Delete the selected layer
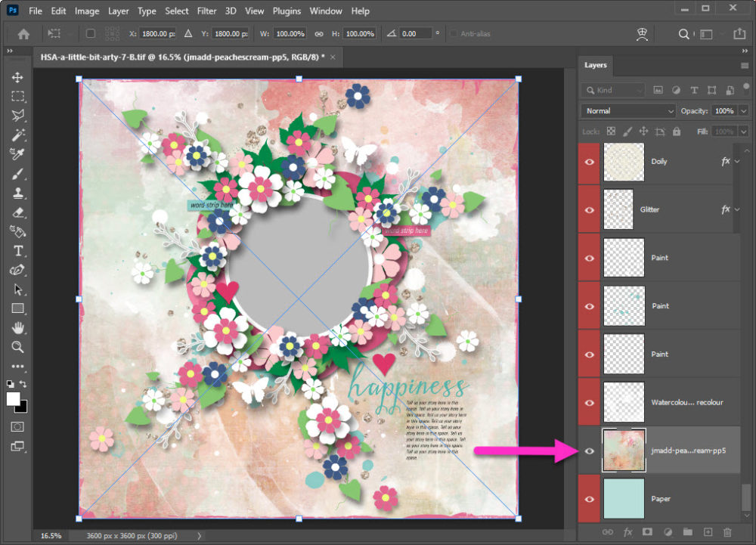The image size is (756, 545). pos(727,532)
